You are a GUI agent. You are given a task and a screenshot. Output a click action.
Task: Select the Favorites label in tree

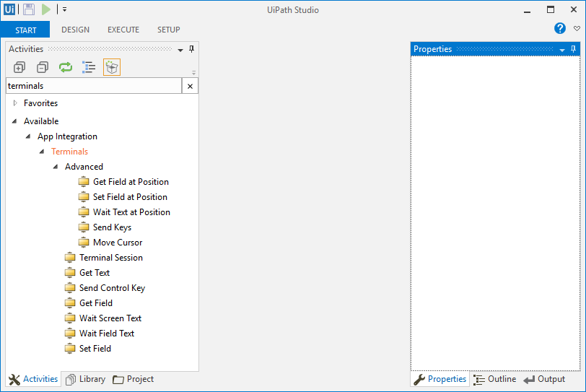pyautogui.click(x=40, y=103)
